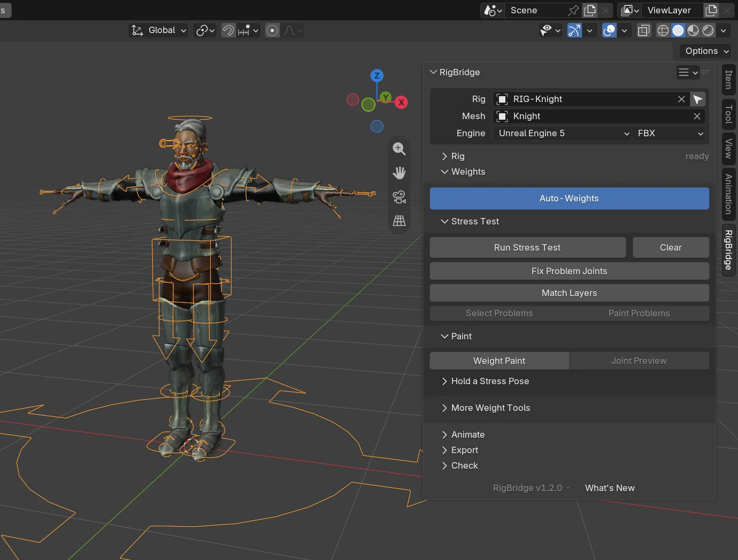Open the ViewLayer browse icon dropdown
This screenshot has height=560, width=738.
tap(631, 10)
